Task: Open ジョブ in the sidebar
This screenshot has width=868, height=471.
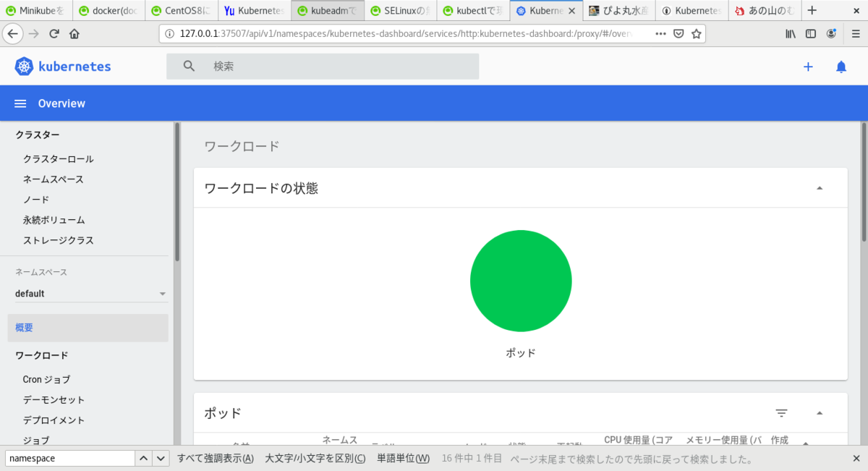Action: (36, 440)
